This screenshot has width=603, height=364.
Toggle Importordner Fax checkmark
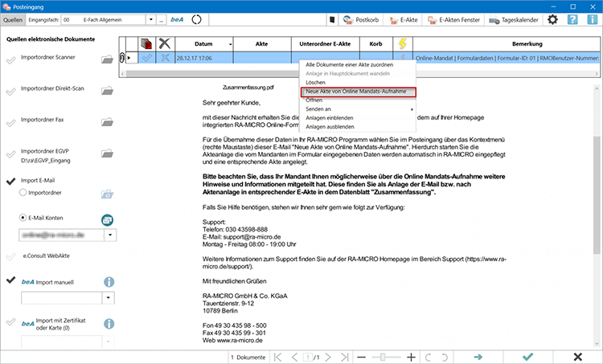(x=10, y=123)
